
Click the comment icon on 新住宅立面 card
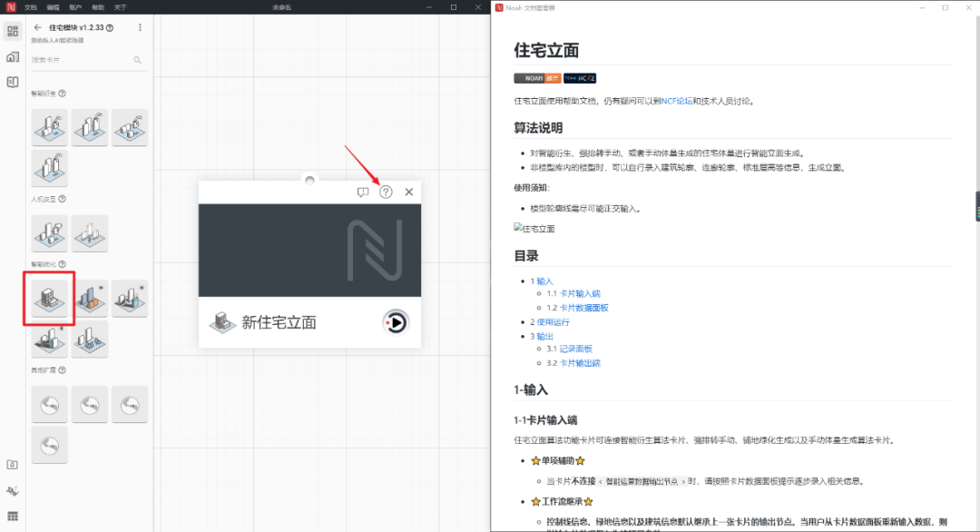pos(362,192)
